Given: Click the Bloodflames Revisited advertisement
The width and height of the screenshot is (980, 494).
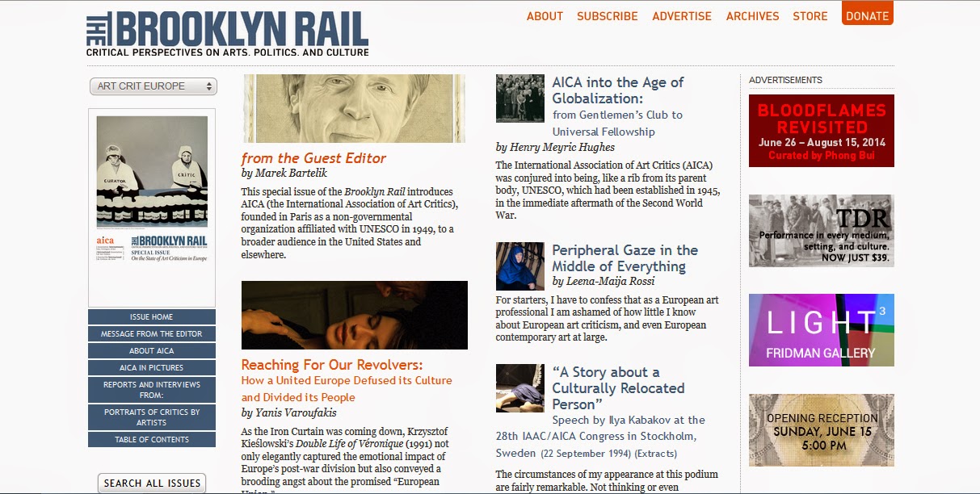Looking at the screenshot, I should point(822,131).
